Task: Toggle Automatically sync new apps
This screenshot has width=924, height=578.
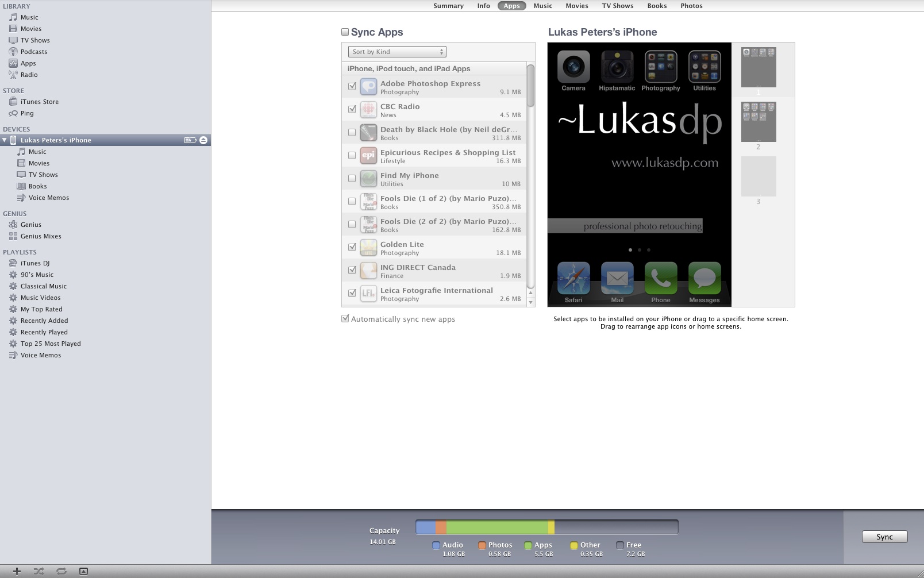Action: (x=345, y=319)
